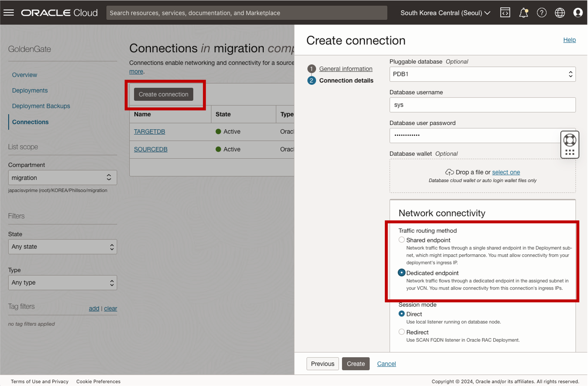This screenshot has width=588, height=386.
Task: Open Terms of Use and Privacy
Action: coord(40,382)
